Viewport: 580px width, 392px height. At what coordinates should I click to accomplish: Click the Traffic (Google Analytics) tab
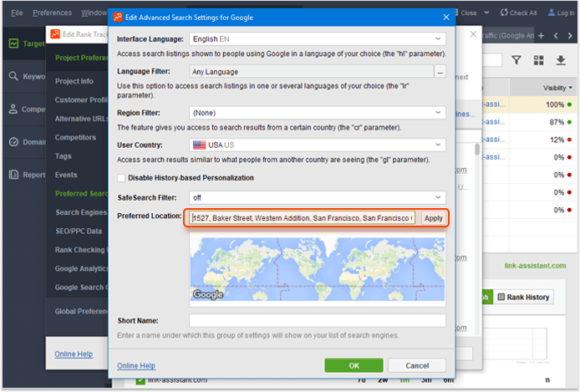508,35
